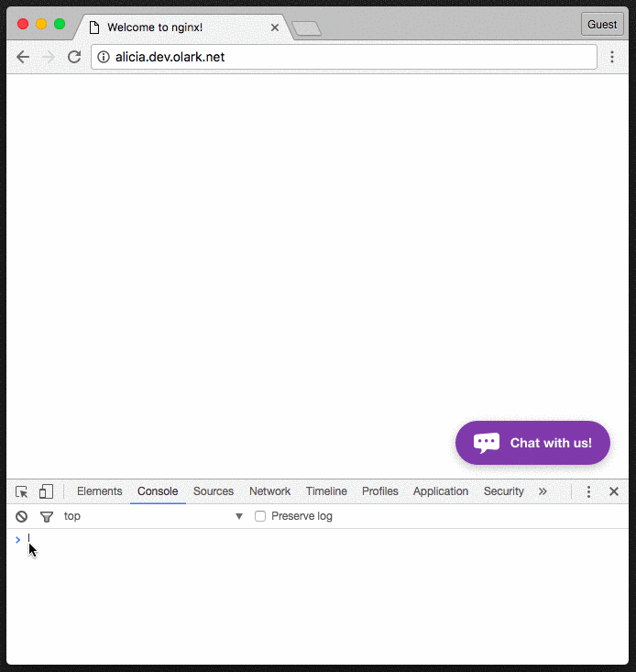The image size is (636, 672).
Task: Show more DevTools tabs
Action: coord(543,491)
